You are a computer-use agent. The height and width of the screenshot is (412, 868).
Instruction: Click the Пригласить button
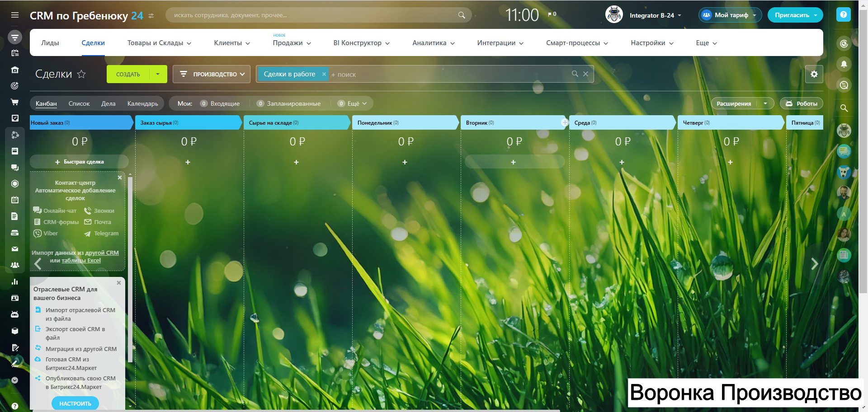click(x=795, y=15)
